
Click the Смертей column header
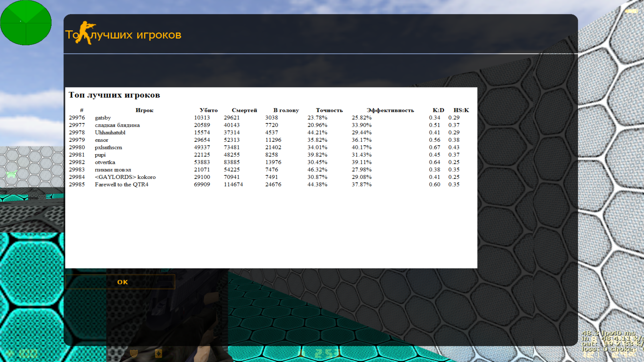tap(244, 110)
